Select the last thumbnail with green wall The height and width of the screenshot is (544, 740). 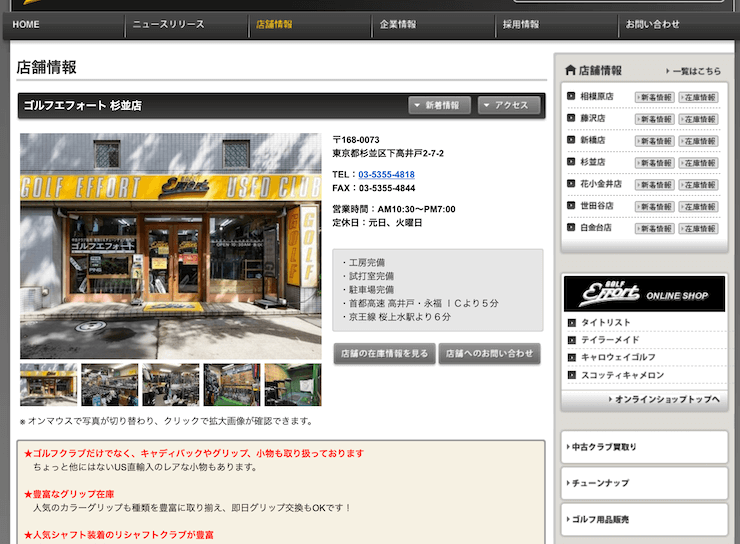(292, 385)
